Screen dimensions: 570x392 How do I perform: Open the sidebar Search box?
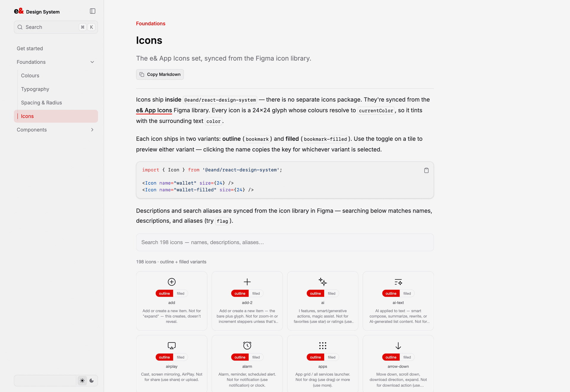[x=56, y=27]
